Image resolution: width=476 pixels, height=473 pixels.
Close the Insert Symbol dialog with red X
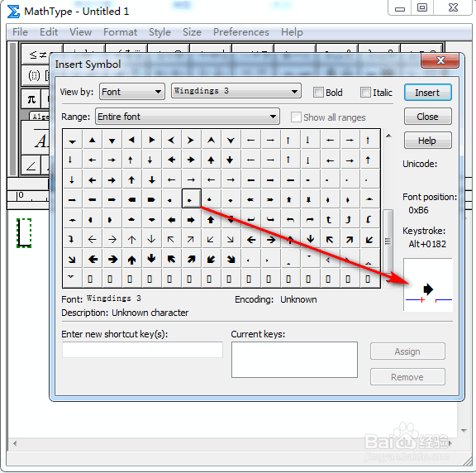coord(440,60)
